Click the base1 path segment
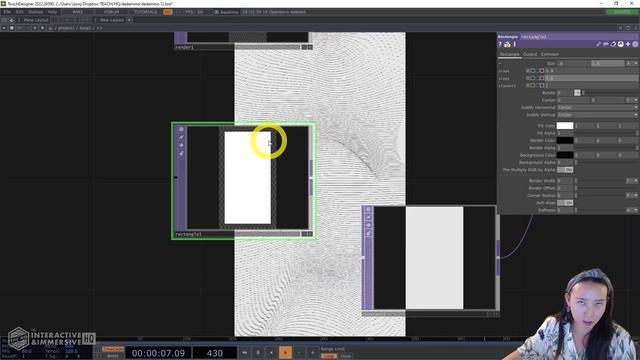This screenshot has height=360, width=640. 85,28
